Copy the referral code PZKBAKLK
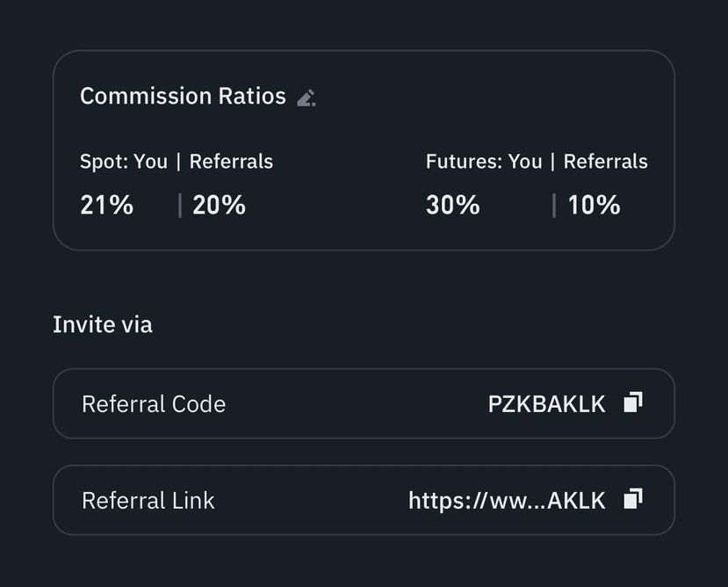 [633, 402]
